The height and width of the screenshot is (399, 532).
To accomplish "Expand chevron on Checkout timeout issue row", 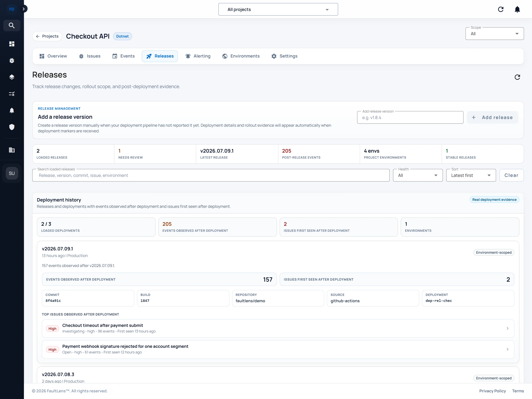I will [507, 328].
